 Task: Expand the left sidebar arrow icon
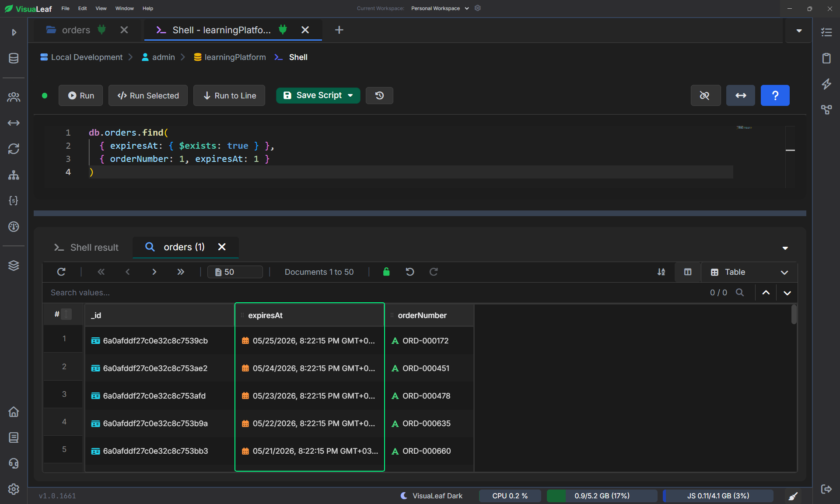pyautogui.click(x=14, y=32)
